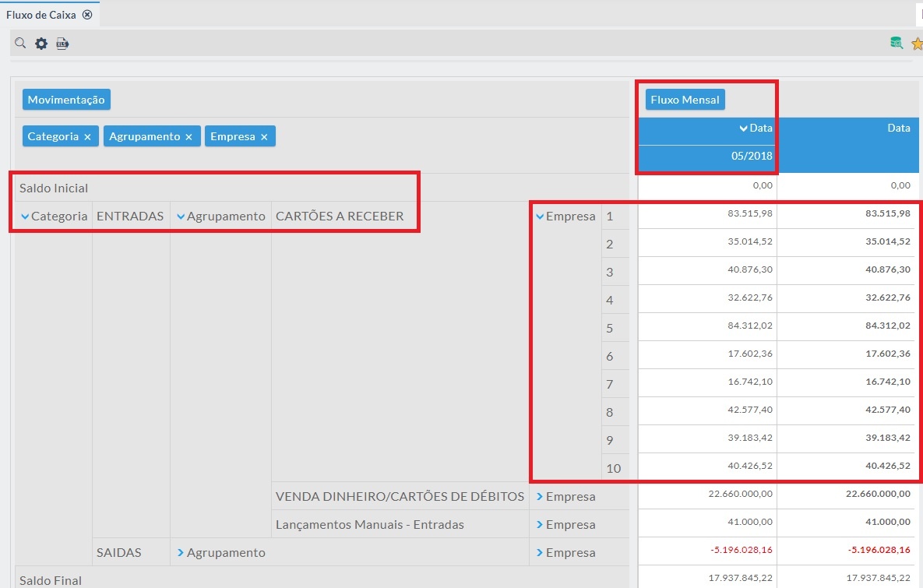The image size is (923, 588).
Task: Export report with the XLS icon
Action: click(62, 44)
